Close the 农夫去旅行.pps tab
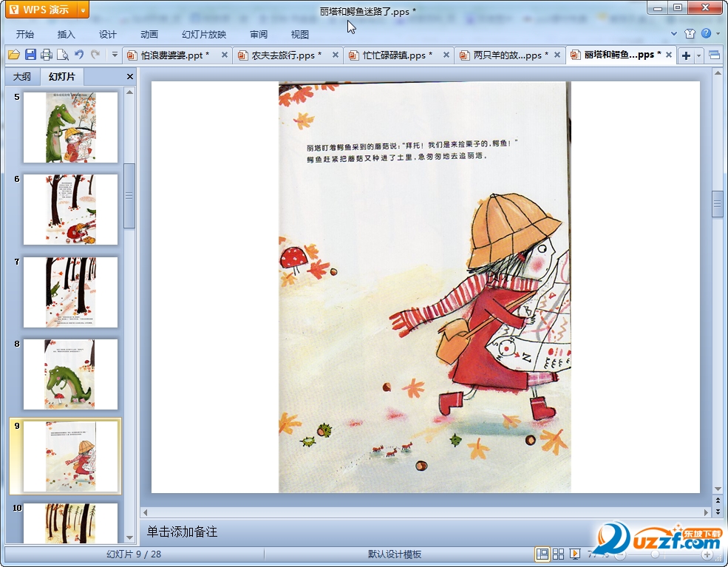 [336, 55]
